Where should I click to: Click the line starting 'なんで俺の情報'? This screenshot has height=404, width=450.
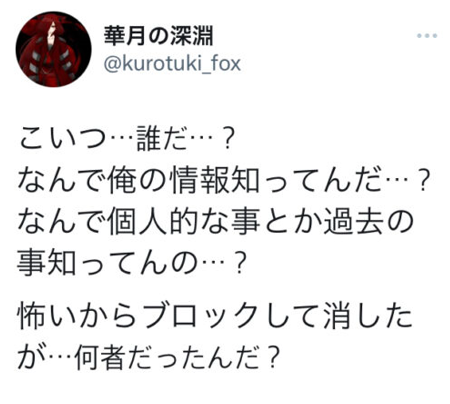tap(223, 180)
